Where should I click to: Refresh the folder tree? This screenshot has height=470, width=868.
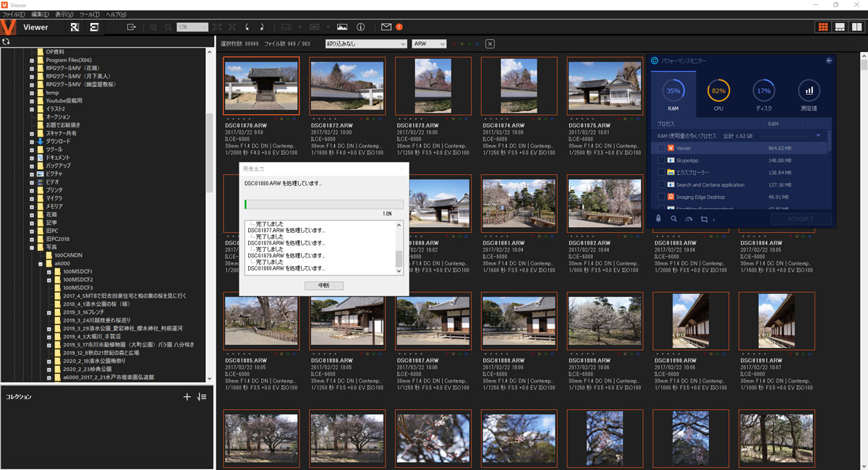pyautogui.click(x=6, y=41)
